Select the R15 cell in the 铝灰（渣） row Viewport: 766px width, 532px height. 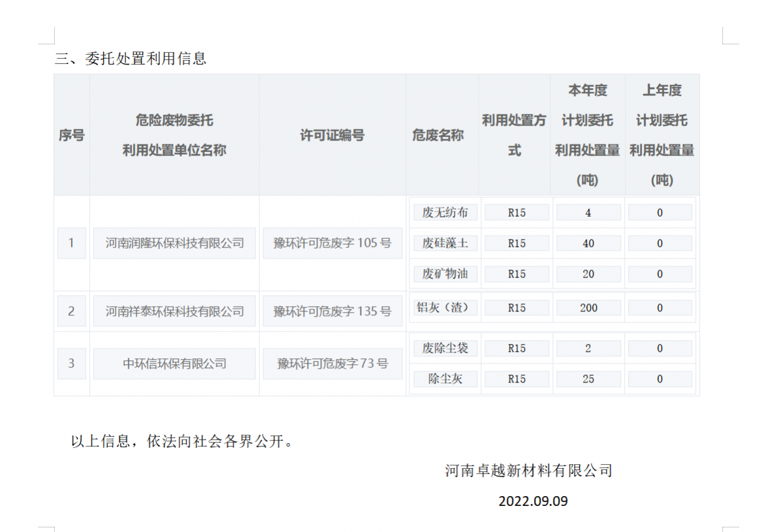(x=517, y=307)
